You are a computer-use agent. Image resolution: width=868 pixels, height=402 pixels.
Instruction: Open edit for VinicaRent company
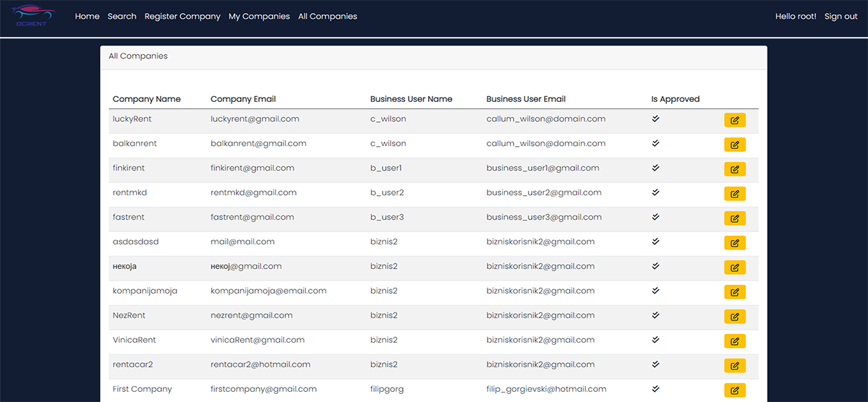pyautogui.click(x=734, y=341)
